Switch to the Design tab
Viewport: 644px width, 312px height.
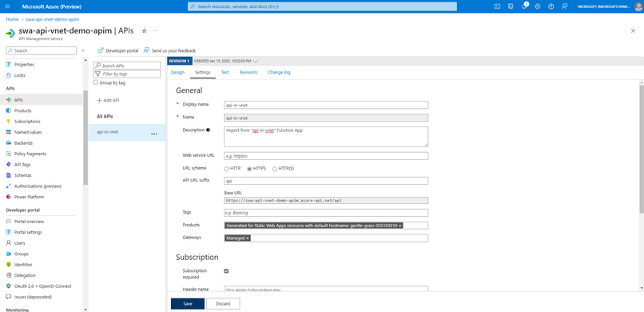[177, 72]
